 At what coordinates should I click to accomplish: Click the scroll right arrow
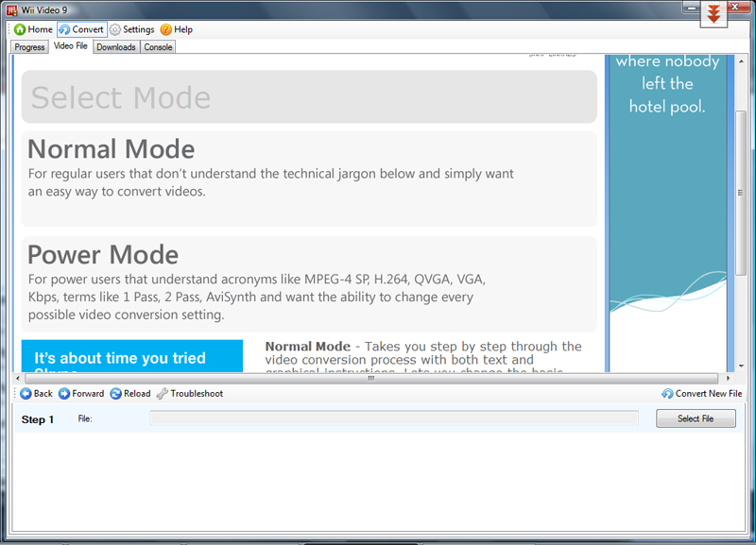728,378
